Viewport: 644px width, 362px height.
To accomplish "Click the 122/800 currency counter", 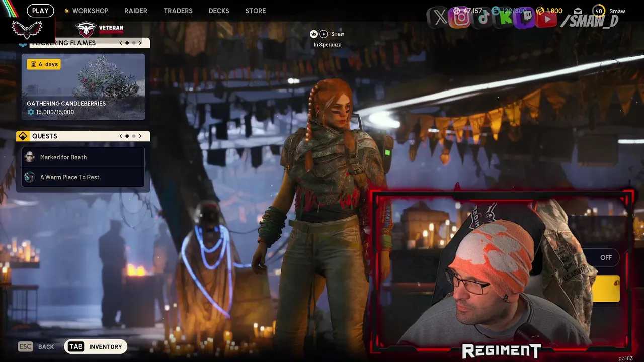I will tap(509, 11).
